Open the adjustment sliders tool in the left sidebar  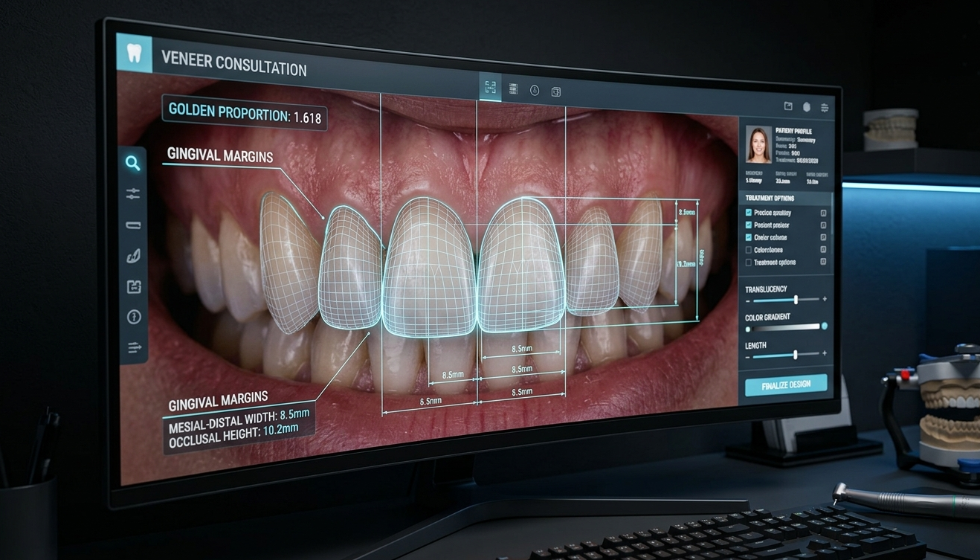pyautogui.click(x=133, y=194)
